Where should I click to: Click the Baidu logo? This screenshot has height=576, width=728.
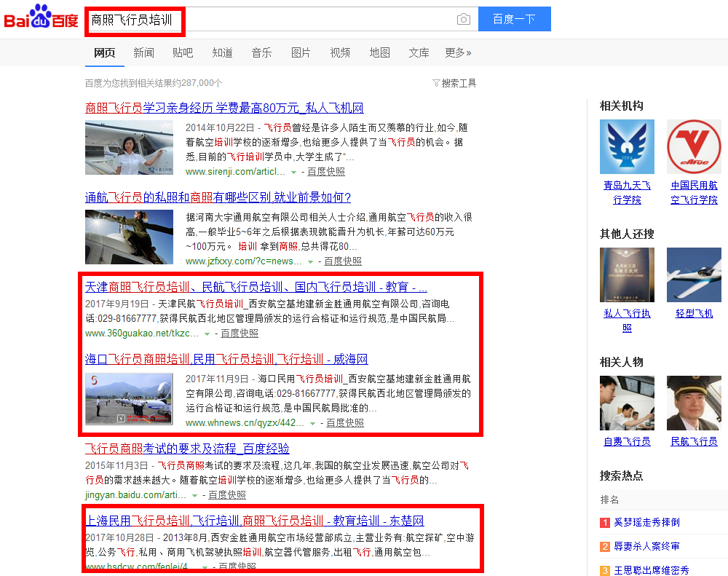click(x=41, y=17)
